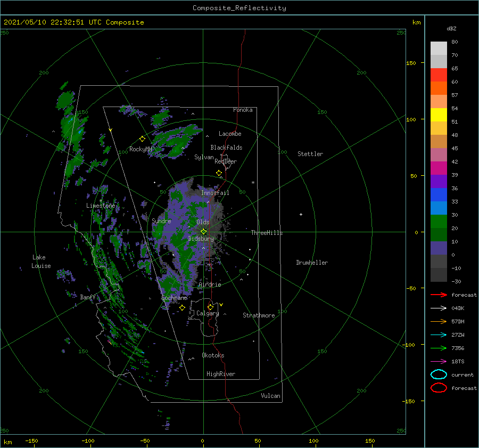Click the RockyMH label
The width and height of the screenshot is (479, 448).
(x=141, y=149)
